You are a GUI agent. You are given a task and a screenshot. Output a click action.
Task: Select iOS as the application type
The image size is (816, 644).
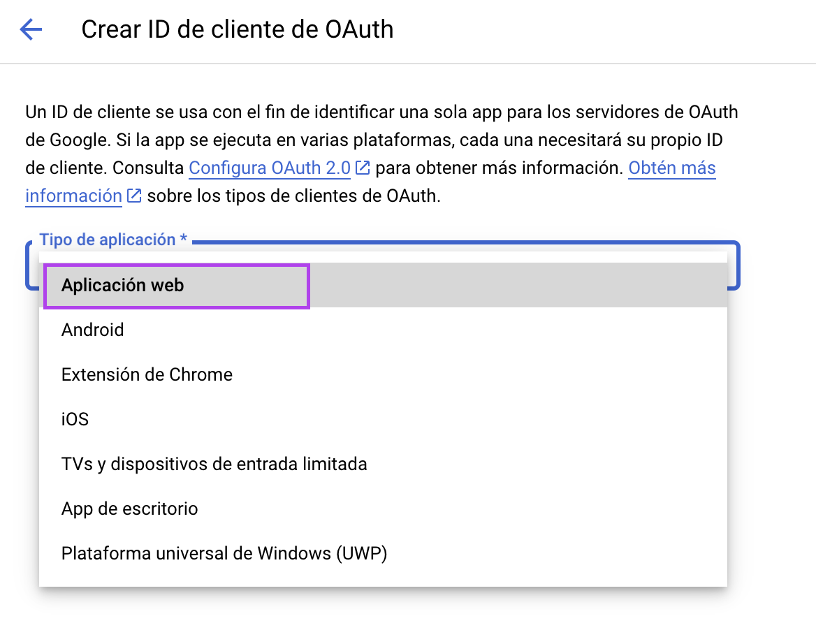point(75,419)
